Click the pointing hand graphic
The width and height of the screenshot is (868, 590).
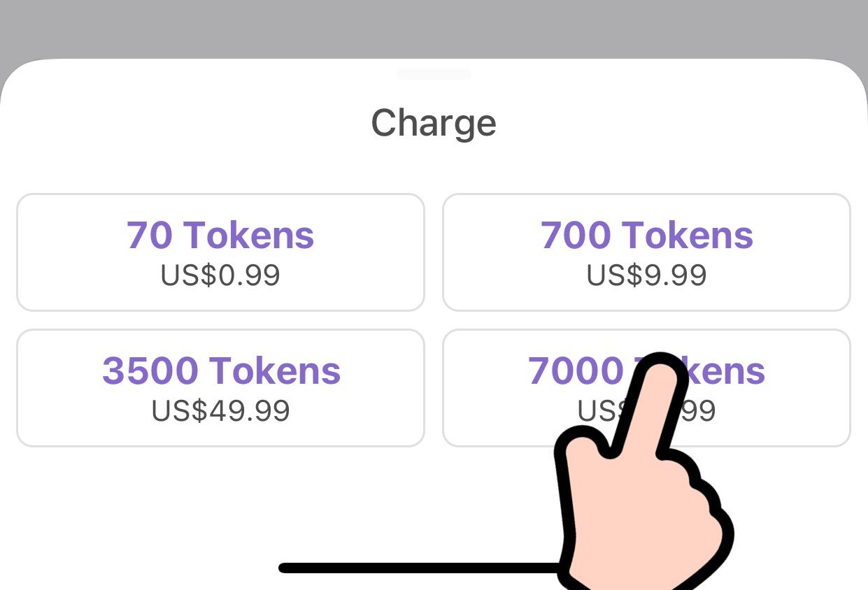[640, 489]
